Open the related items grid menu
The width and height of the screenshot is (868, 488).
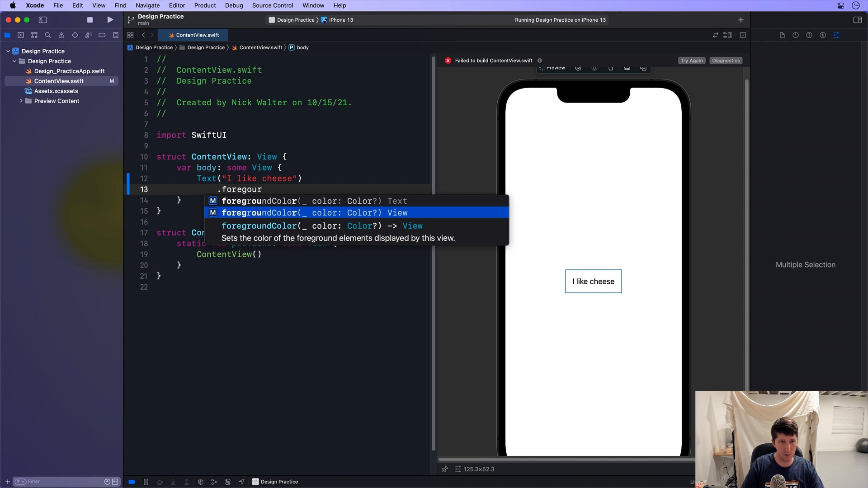[130, 35]
